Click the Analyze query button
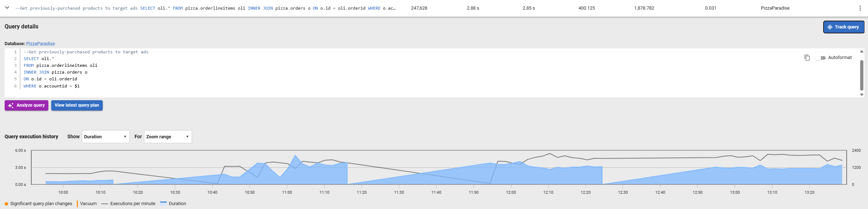This screenshot has width=868, height=209. (26, 105)
